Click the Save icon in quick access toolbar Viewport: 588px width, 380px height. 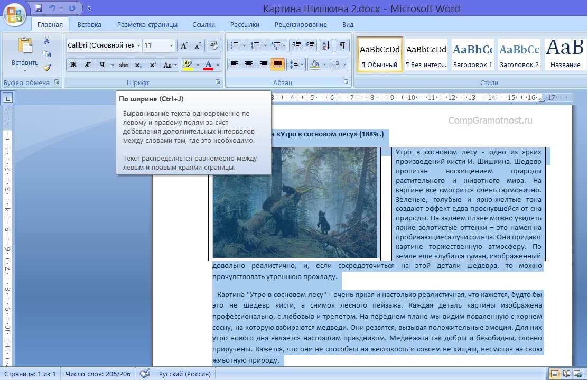(x=39, y=8)
